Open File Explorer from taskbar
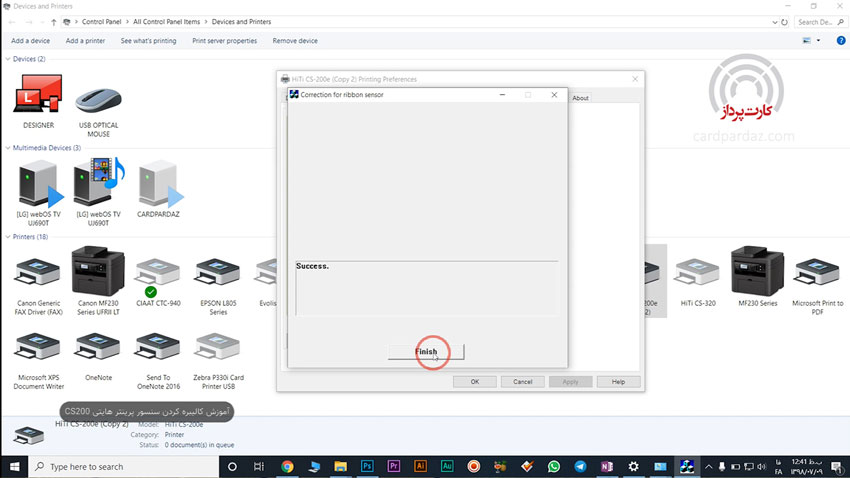The height and width of the screenshot is (478, 850). [340, 467]
